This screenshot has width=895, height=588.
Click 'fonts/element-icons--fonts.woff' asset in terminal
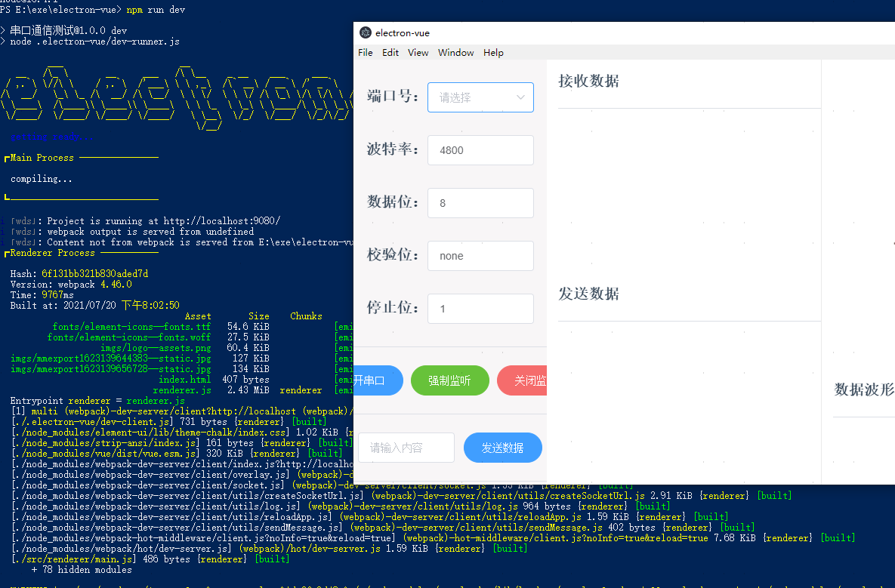(x=129, y=337)
